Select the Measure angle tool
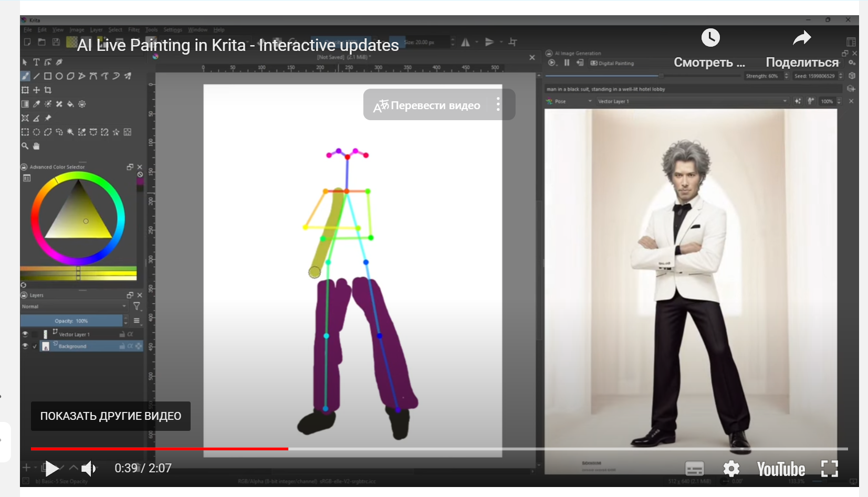868x497 pixels. point(36,118)
